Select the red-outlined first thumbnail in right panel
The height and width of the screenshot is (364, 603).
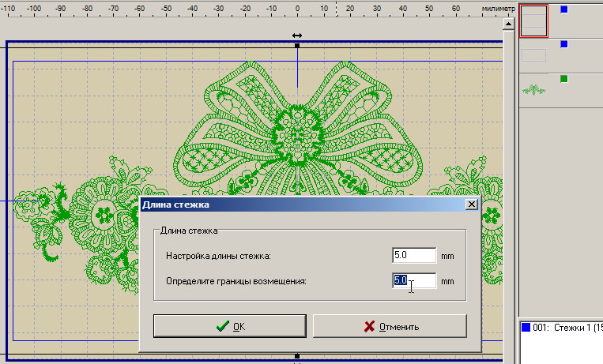[x=533, y=21]
